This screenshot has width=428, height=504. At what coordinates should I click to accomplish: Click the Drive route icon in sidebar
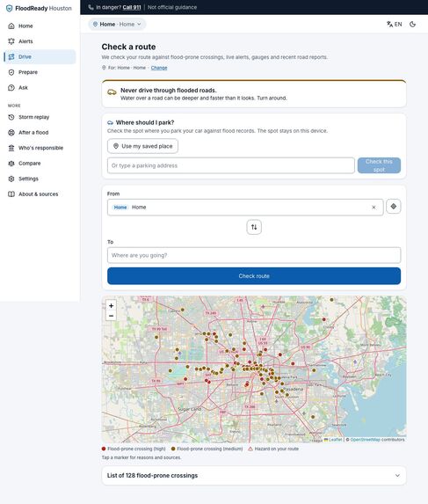coord(11,57)
